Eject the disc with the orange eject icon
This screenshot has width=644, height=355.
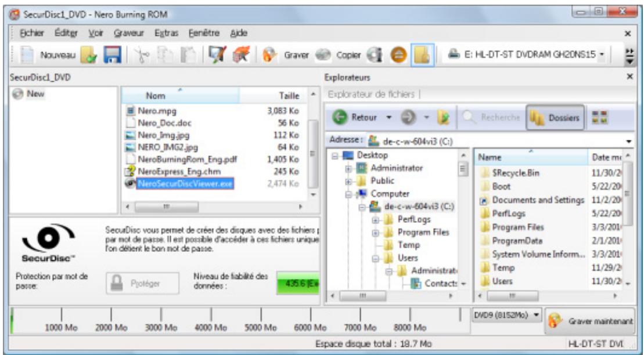398,55
